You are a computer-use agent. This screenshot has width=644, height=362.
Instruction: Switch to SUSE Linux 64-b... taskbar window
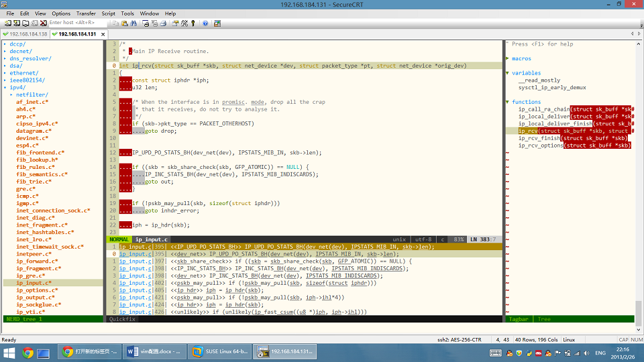point(221,352)
